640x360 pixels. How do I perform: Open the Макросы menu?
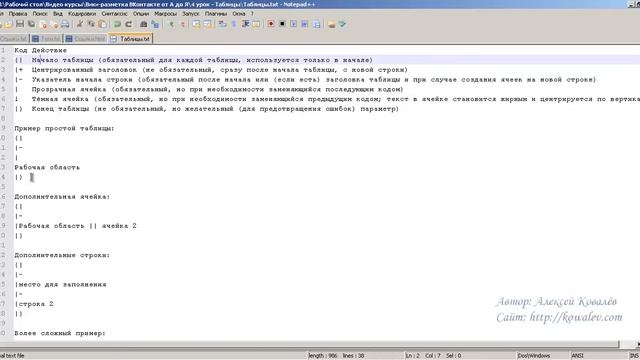(165, 13)
